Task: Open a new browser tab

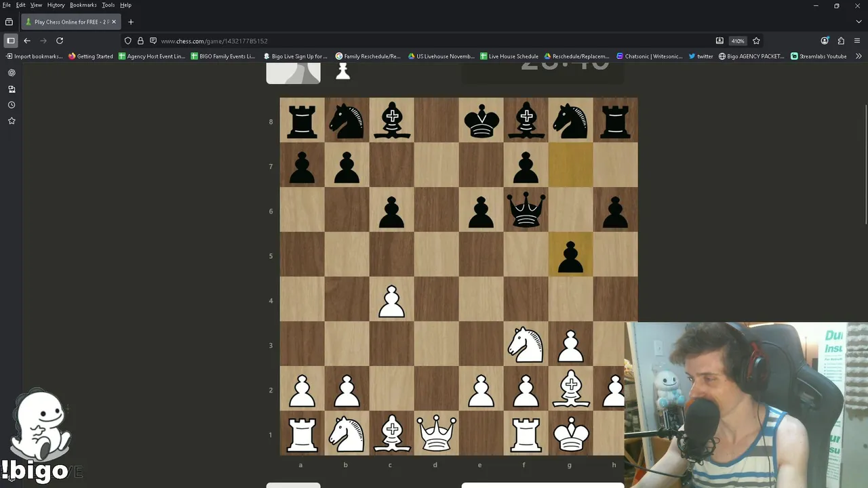Action: tap(131, 22)
